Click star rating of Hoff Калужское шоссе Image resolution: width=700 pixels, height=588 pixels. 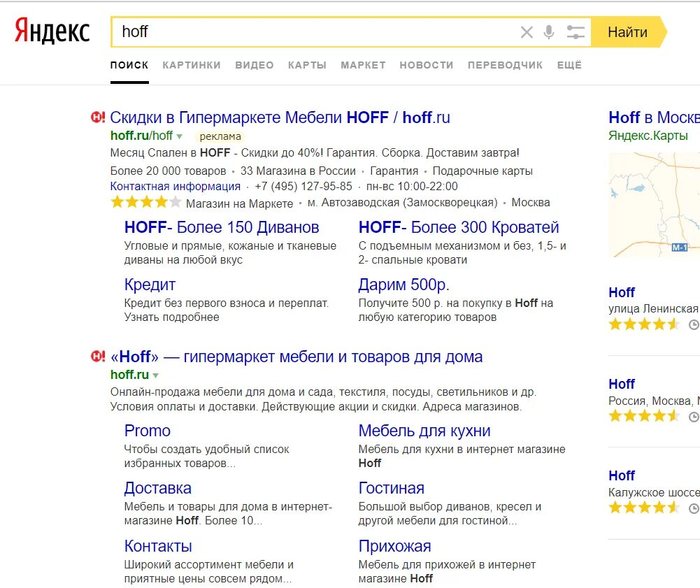(644, 507)
